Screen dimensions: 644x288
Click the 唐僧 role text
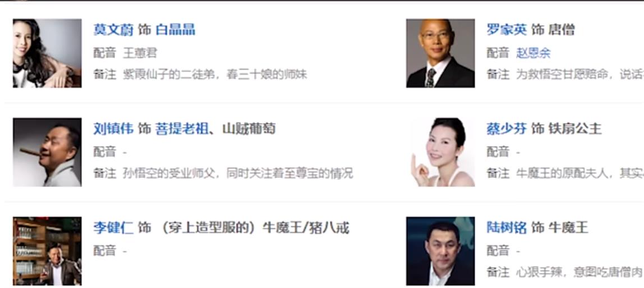click(x=562, y=30)
